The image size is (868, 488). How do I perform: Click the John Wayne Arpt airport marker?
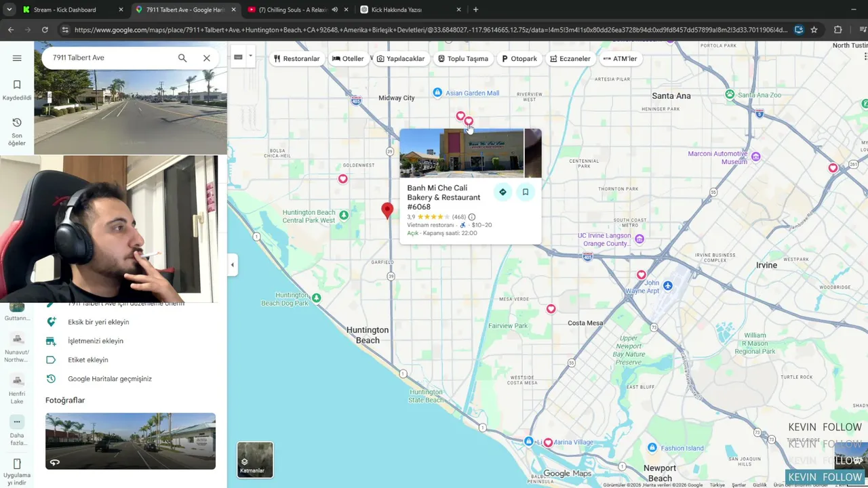(668, 286)
